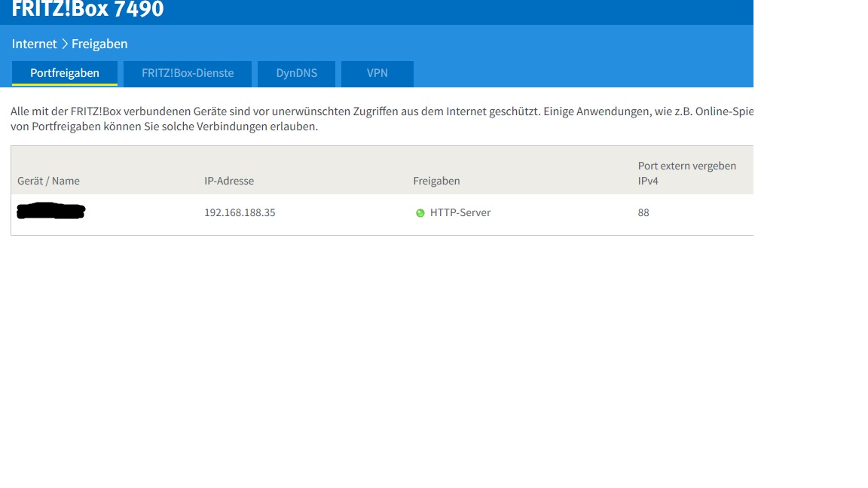Click Freigaben in the breadcrumb

point(99,44)
